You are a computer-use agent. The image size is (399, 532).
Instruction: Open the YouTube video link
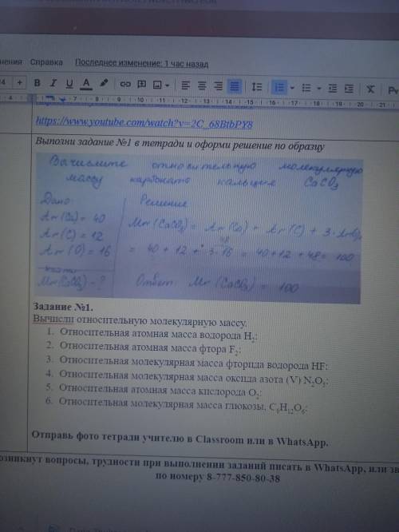(x=144, y=122)
